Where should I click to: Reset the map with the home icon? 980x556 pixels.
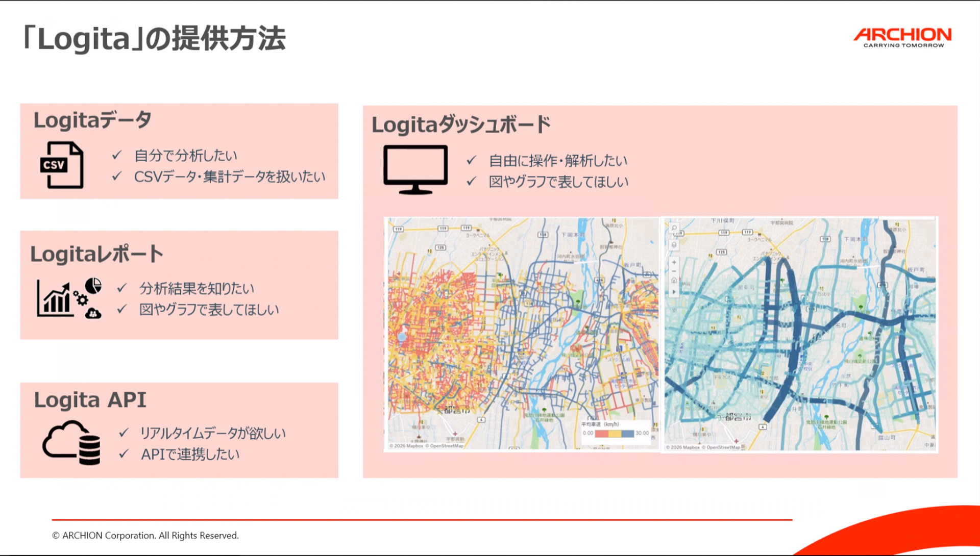[x=674, y=280]
